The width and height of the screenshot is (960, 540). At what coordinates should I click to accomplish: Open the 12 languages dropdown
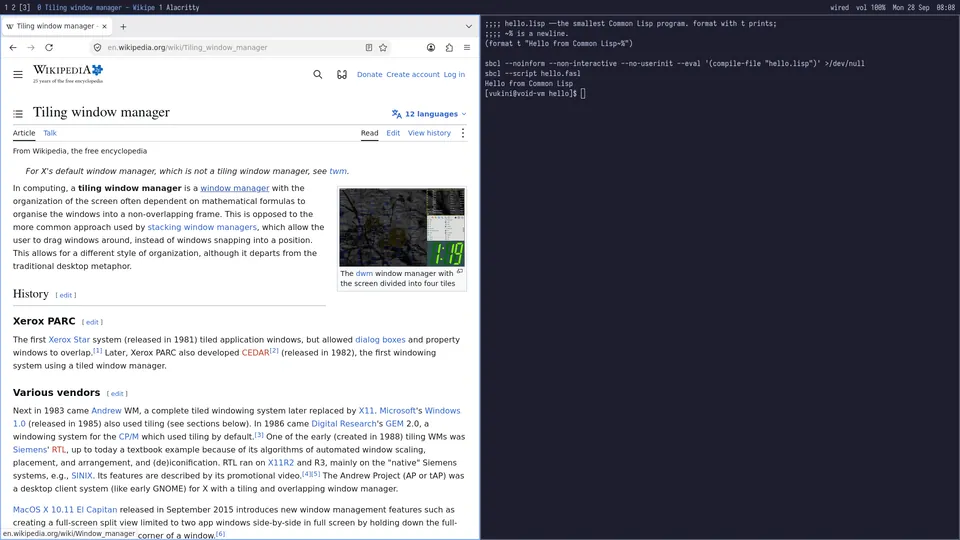[429, 114]
